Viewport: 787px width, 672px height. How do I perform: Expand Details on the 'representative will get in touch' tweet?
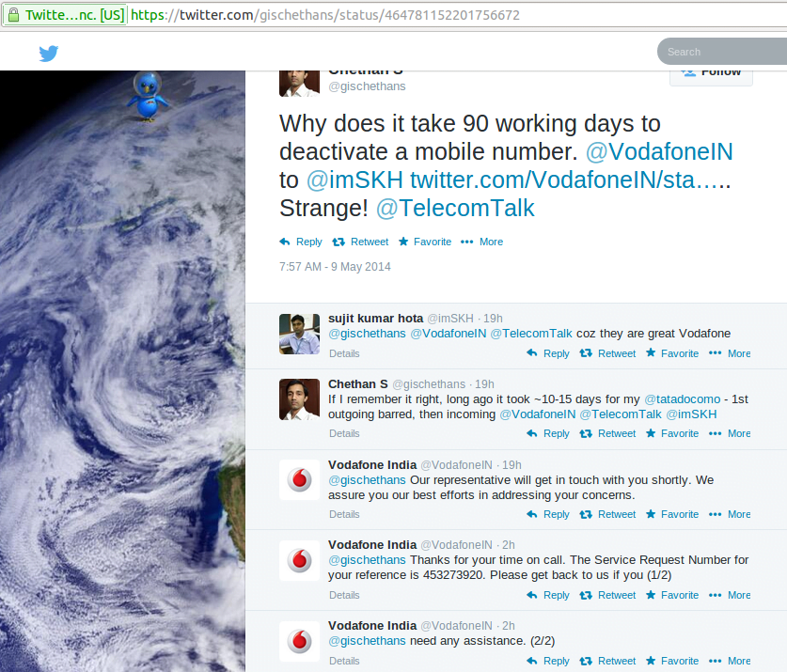tap(344, 514)
